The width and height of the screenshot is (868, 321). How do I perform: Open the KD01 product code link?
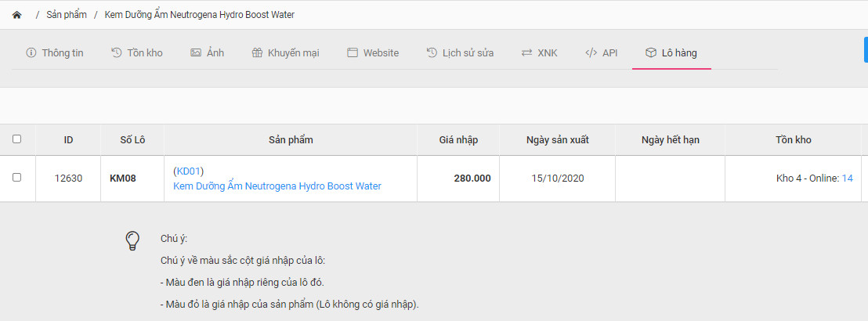click(x=188, y=171)
